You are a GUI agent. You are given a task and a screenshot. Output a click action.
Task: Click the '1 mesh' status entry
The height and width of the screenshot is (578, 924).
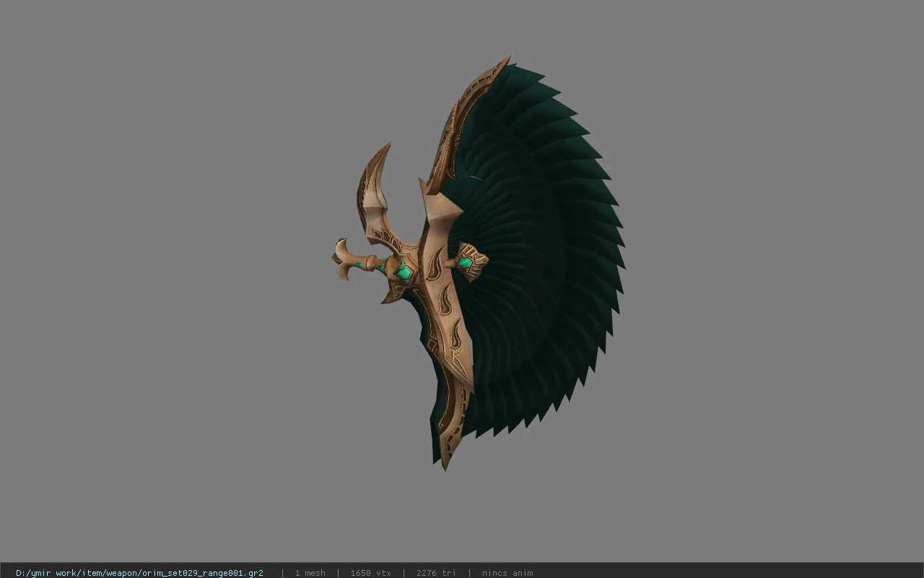point(310,573)
